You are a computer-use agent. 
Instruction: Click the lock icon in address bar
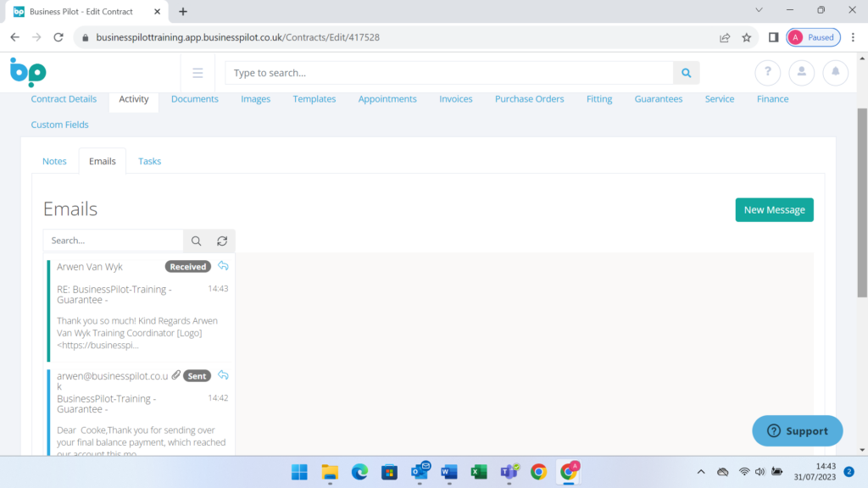[x=85, y=37]
